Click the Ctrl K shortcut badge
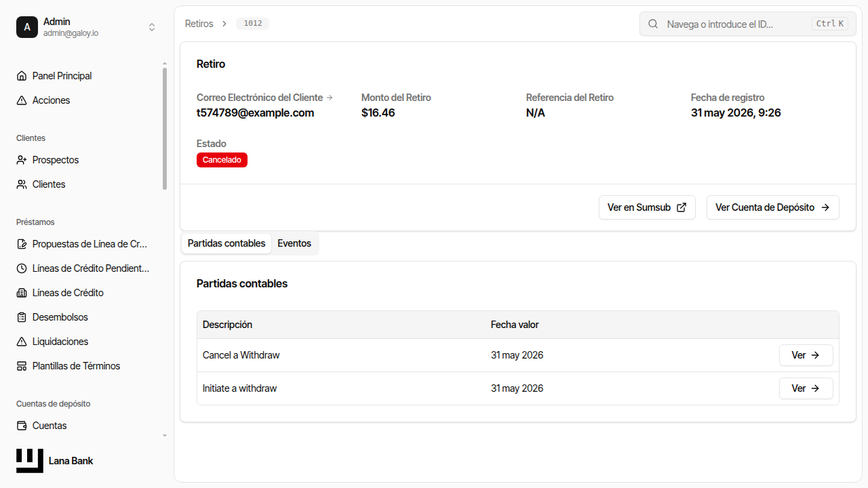Image resolution: width=868 pixels, height=488 pixels. click(x=829, y=24)
